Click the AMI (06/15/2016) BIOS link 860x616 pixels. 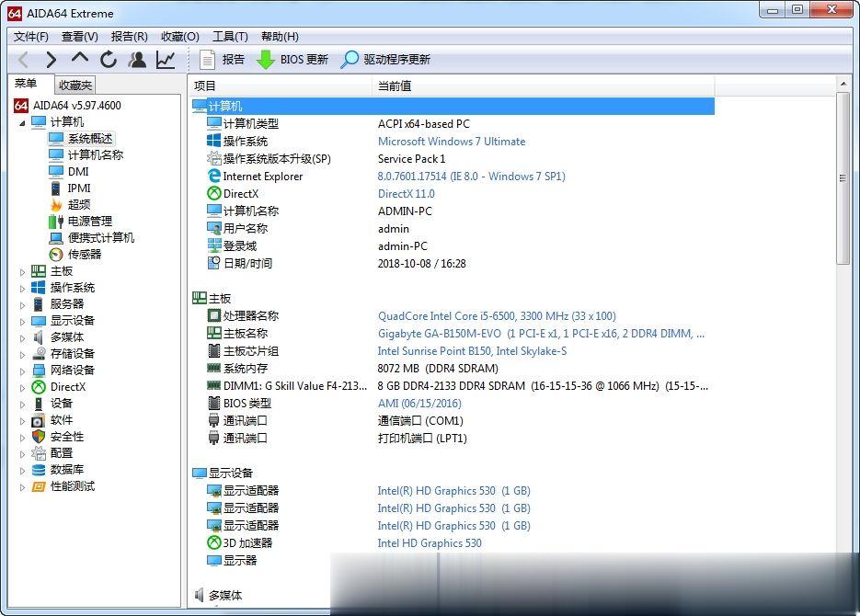(419, 404)
